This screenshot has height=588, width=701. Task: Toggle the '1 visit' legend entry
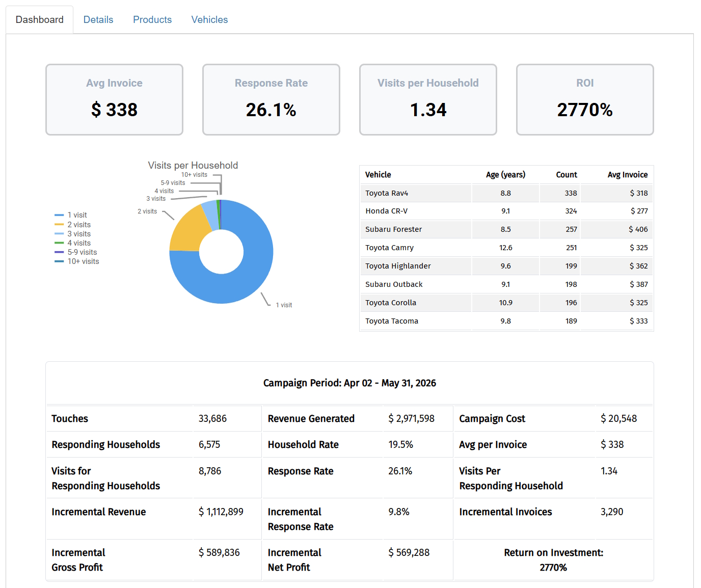tap(71, 215)
